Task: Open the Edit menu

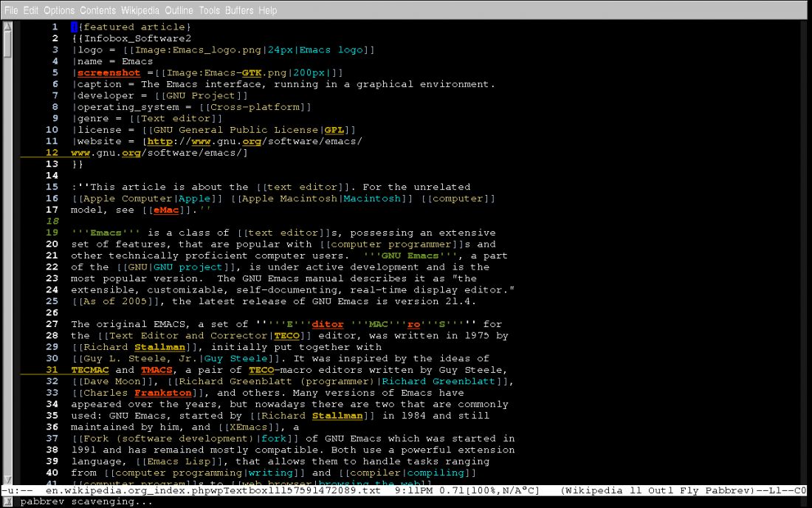Action: [30, 10]
